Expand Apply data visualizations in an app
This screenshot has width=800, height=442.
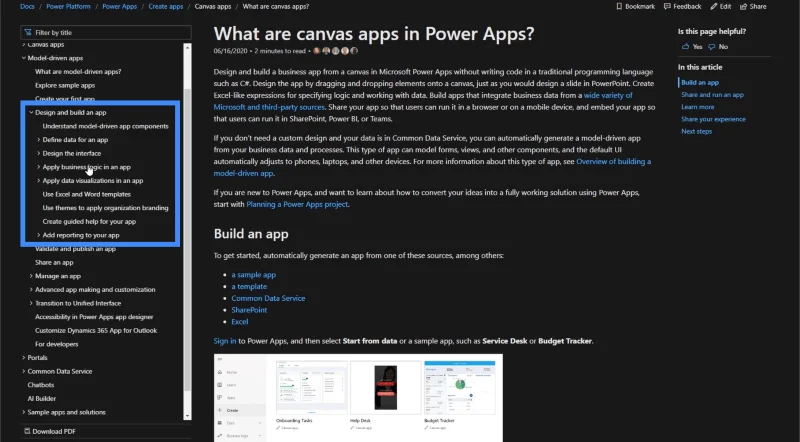pyautogui.click(x=39, y=181)
